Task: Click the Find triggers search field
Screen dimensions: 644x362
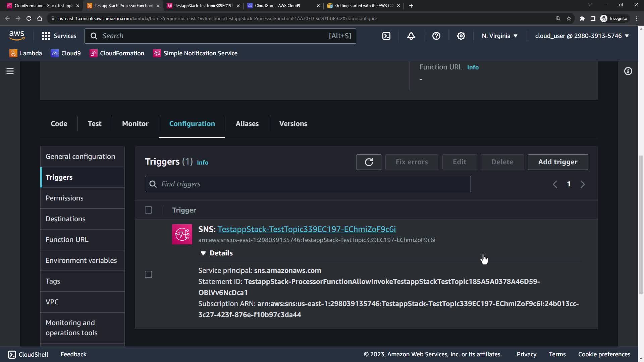Action: pyautogui.click(x=308, y=184)
